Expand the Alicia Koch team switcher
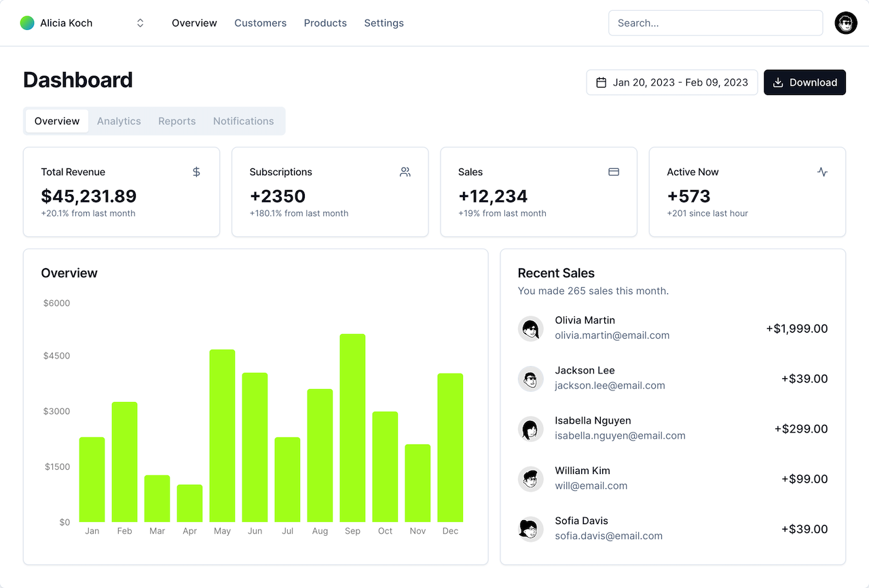The image size is (869, 588). [x=140, y=22]
